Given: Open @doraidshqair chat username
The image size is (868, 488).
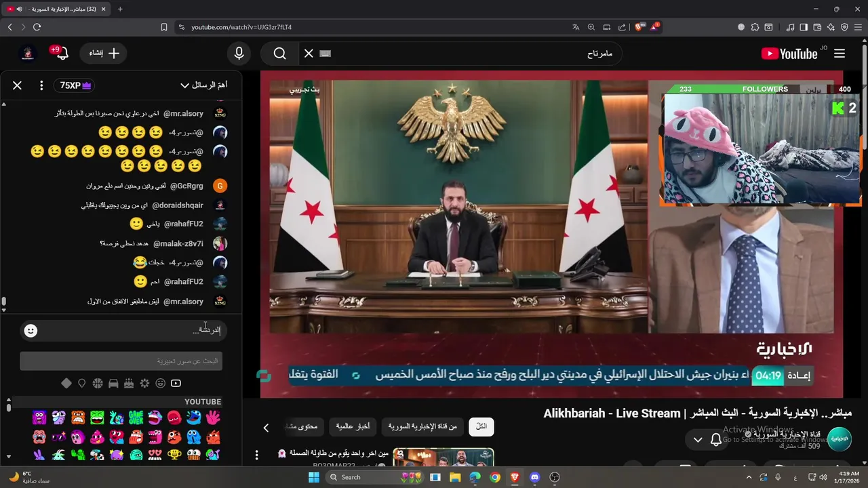Looking at the screenshot, I should click(x=178, y=205).
